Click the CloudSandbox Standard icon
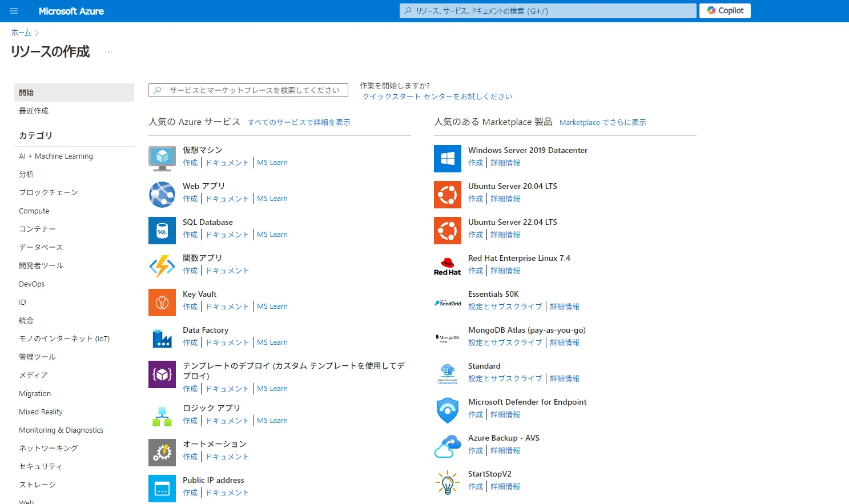The width and height of the screenshot is (849, 504). pyautogui.click(x=448, y=374)
